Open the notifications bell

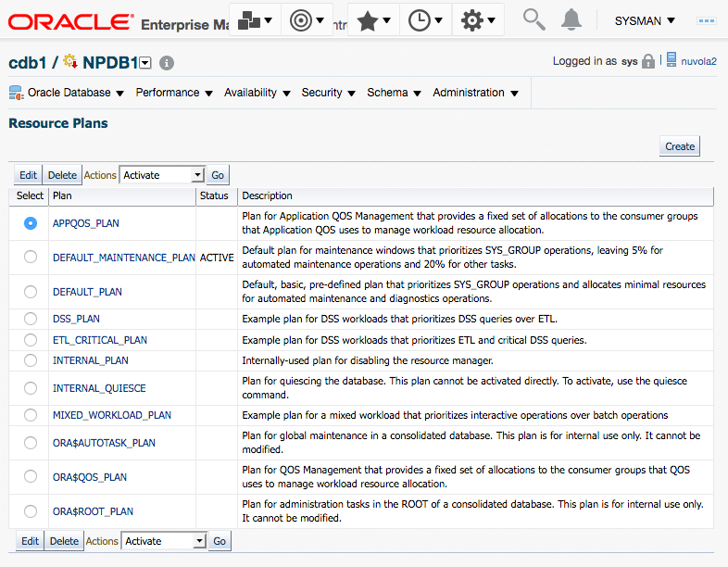[x=571, y=20]
